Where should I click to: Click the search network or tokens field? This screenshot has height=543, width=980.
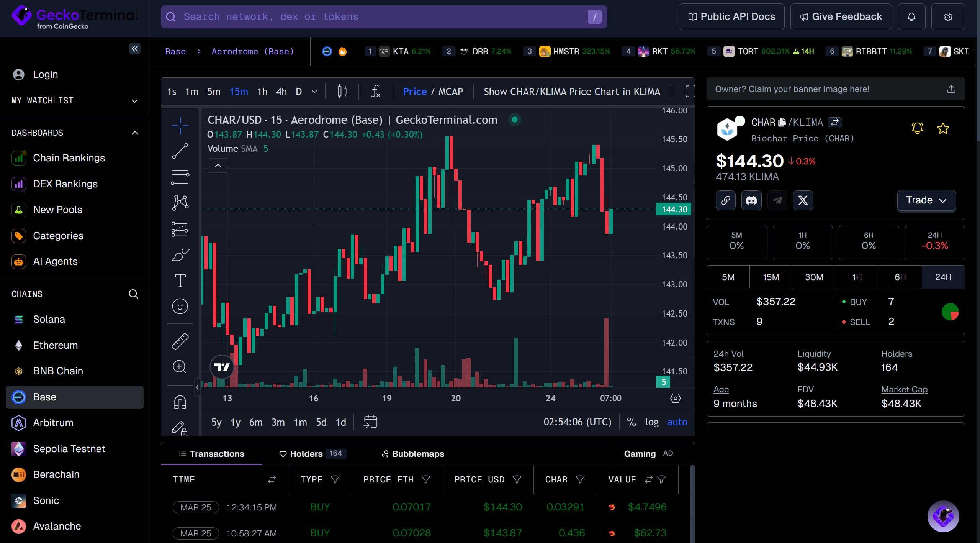point(383,17)
